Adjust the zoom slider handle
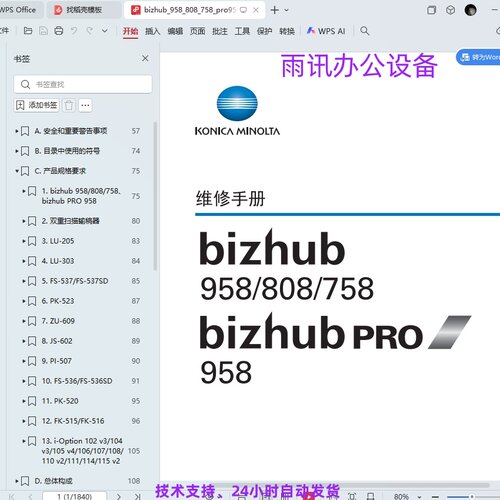The image size is (500, 500). pyautogui.click(x=472, y=497)
